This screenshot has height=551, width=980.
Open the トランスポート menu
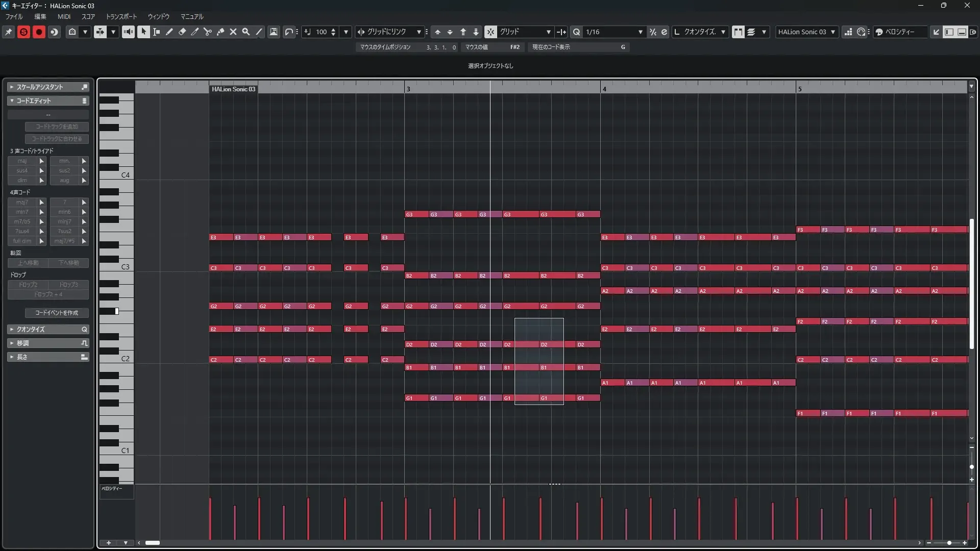coord(121,16)
